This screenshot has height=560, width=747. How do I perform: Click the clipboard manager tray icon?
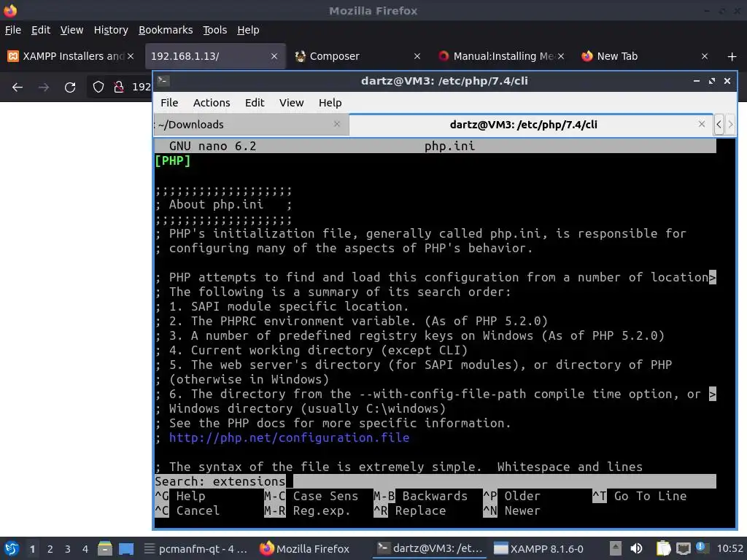[663, 548]
